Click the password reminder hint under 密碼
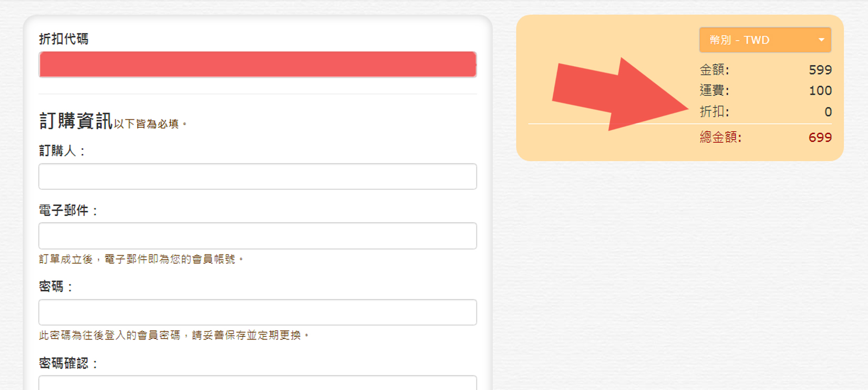The width and height of the screenshot is (868, 390). pos(174,335)
